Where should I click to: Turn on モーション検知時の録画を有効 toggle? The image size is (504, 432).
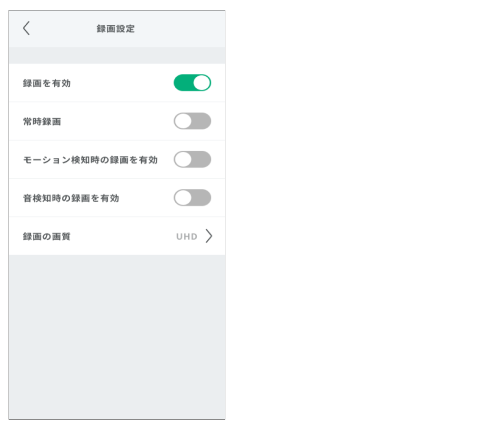(192, 159)
